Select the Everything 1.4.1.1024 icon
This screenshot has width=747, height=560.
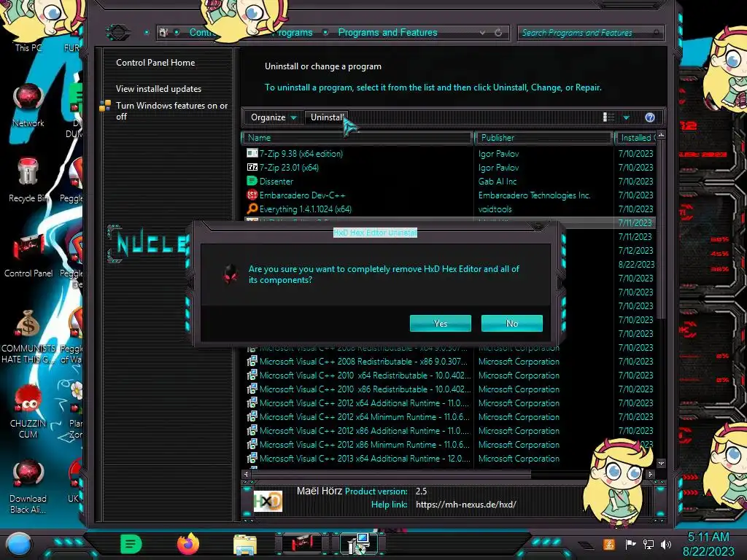point(252,209)
